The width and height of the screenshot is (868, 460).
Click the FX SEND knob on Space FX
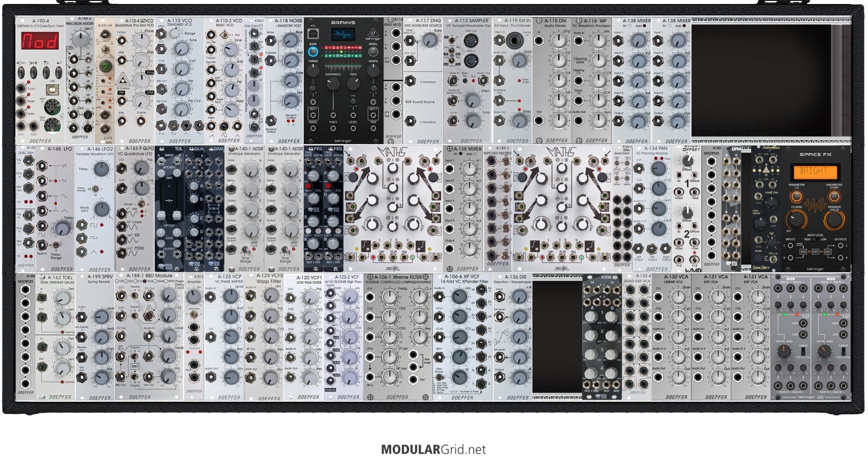[x=796, y=219]
